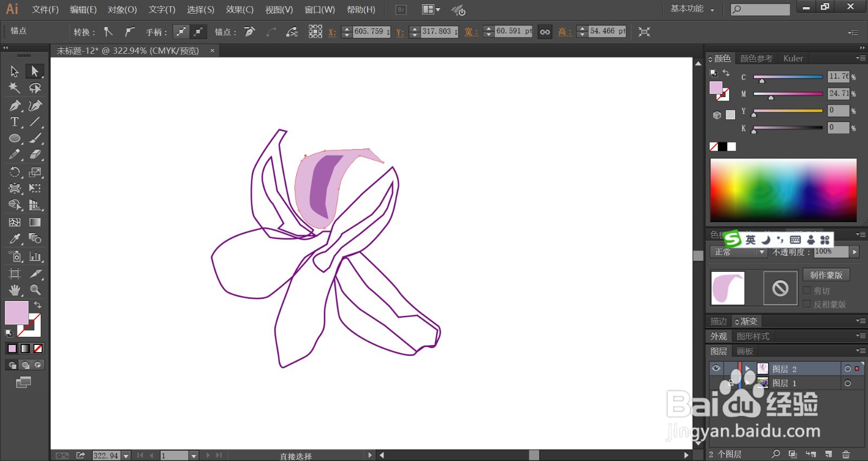Open the 文件(F) menu
Image resolution: width=868 pixels, height=461 pixels.
click(45, 9)
